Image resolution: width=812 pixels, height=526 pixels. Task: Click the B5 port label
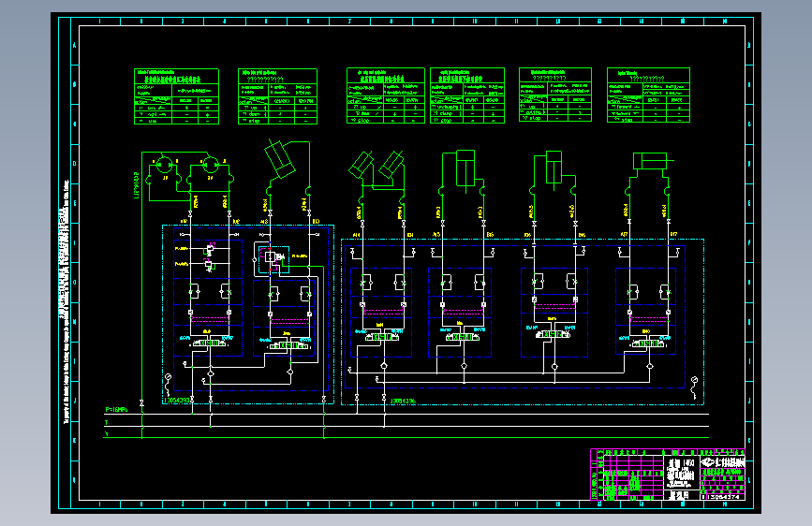point(490,235)
